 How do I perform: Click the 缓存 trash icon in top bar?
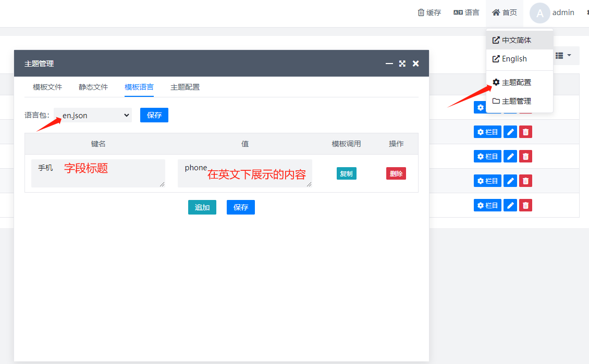(x=421, y=13)
